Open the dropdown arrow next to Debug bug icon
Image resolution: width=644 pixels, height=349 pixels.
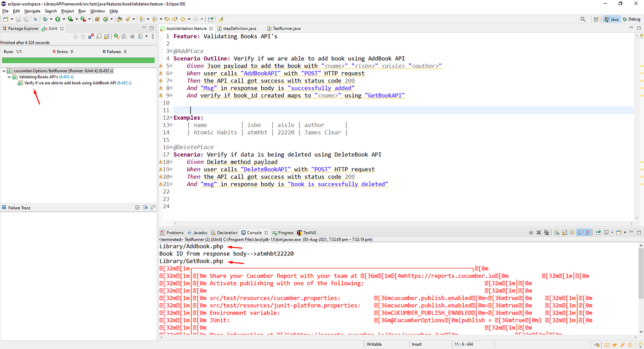[51, 19]
